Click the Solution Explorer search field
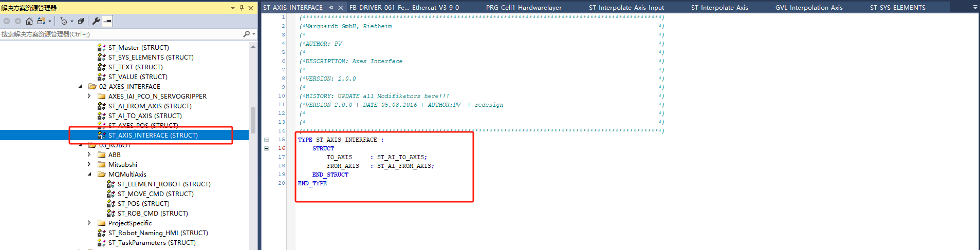980x250 pixels. [x=121, y=34]
